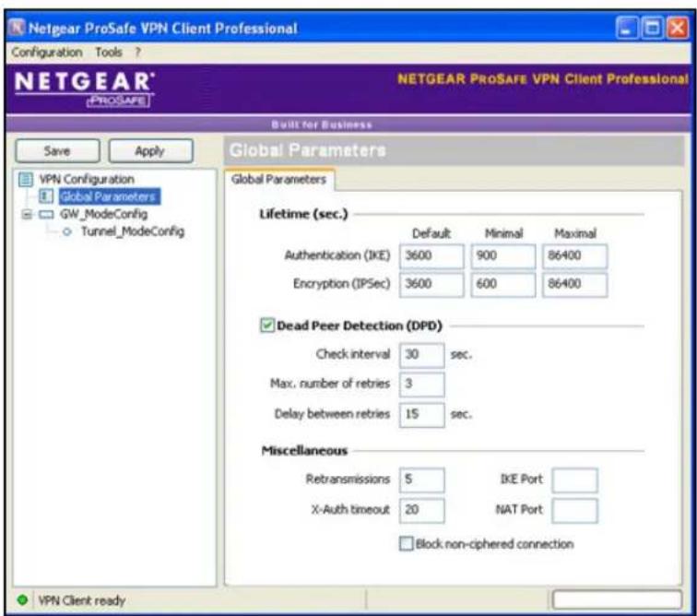Click the Apply button
The image size is (697, 616).
pos(150,151)
